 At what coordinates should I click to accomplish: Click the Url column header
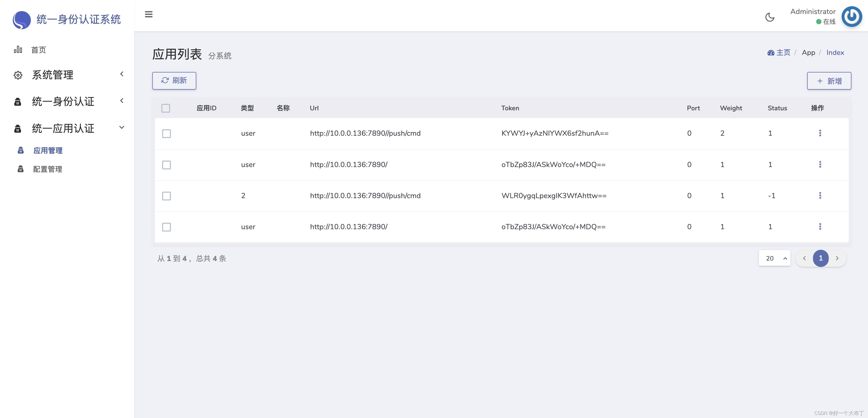(314, 108)
